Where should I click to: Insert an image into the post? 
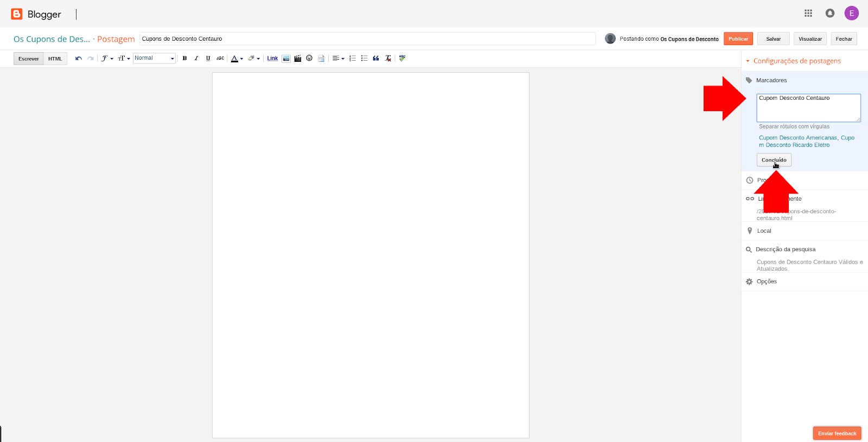coord(286,59)
